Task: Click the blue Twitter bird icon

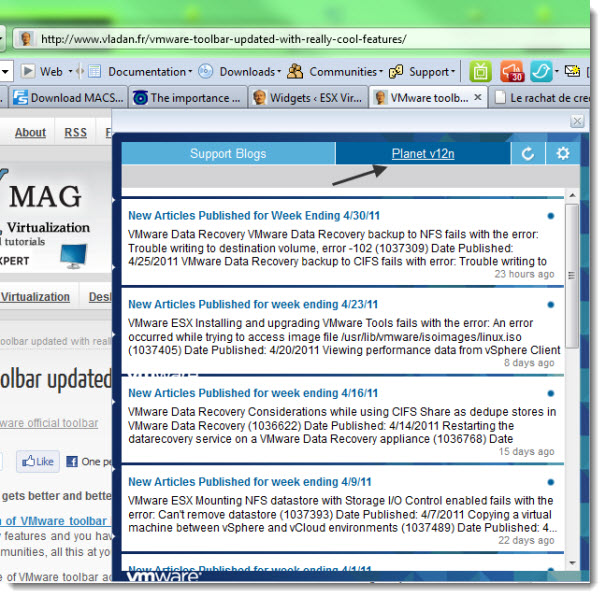Action: tap(541, 71)
